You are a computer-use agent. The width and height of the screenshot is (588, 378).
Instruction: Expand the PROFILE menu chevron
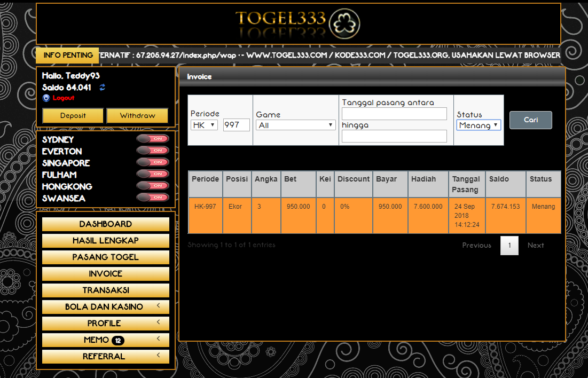tap(159, 323)
